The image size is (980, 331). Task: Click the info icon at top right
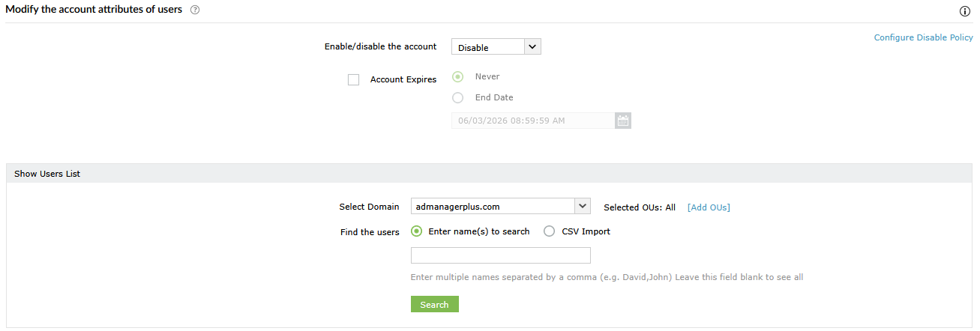pyautogui.click(x=965, y=11)
